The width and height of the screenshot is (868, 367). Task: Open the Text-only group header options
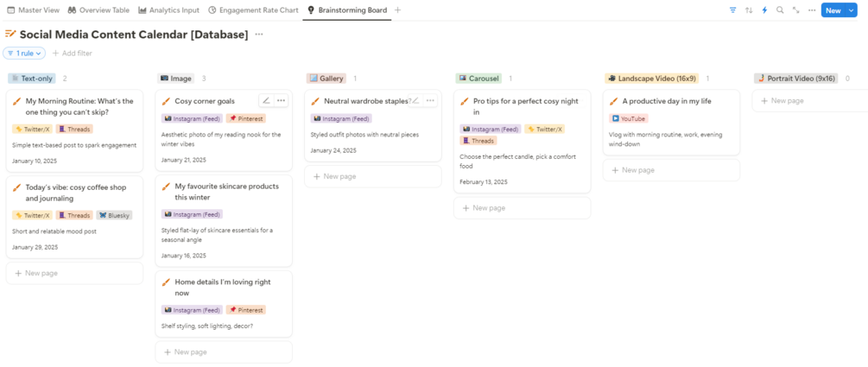32,79
